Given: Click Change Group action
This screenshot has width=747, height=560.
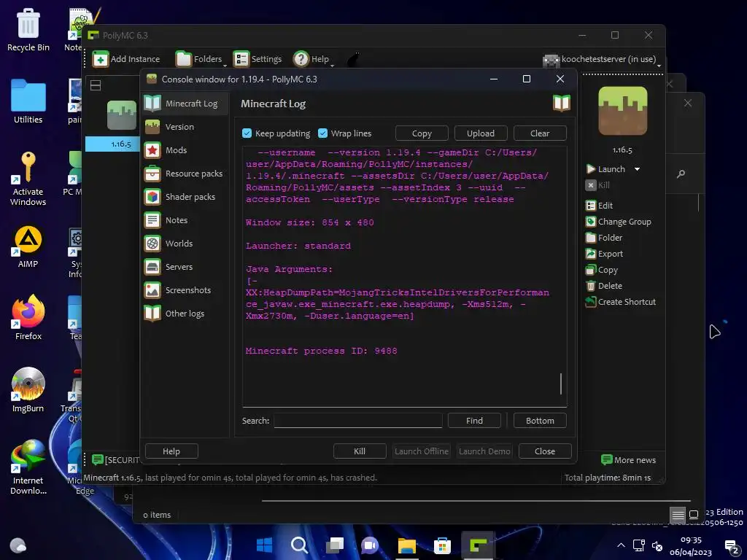Looking at the screenshot, I should pyautogui.click(x=619, y=222).
